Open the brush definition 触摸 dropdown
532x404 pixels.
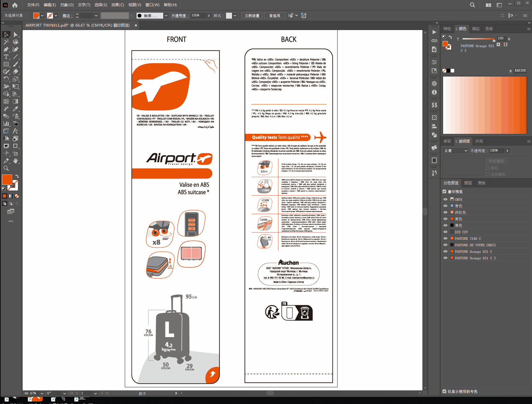[x=166, y=15]
